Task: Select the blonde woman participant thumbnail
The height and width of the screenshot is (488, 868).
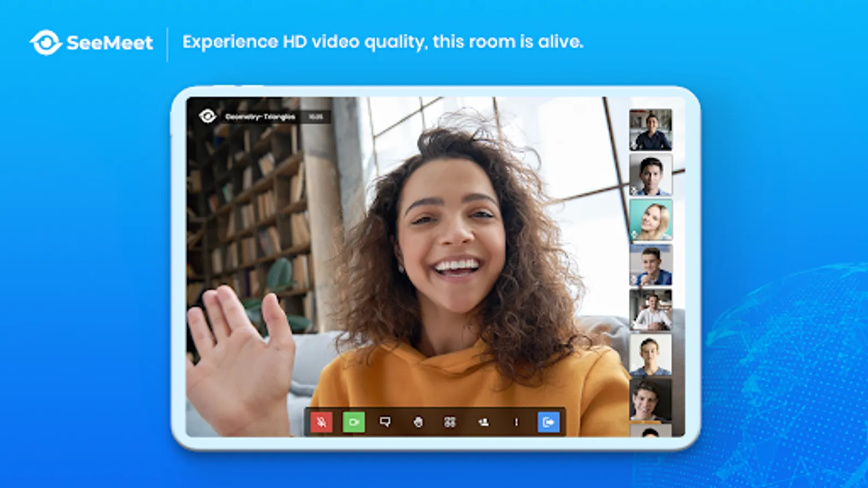Action: (x=650, y=220)
